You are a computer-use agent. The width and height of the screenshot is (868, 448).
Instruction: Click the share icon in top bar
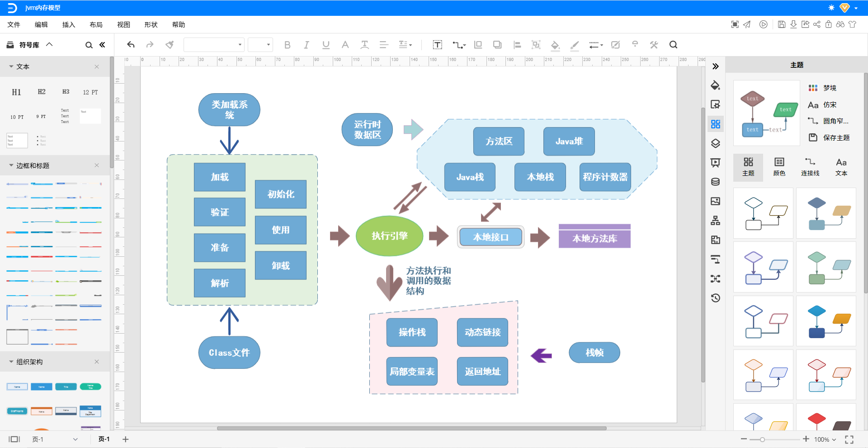pos(816,24)
